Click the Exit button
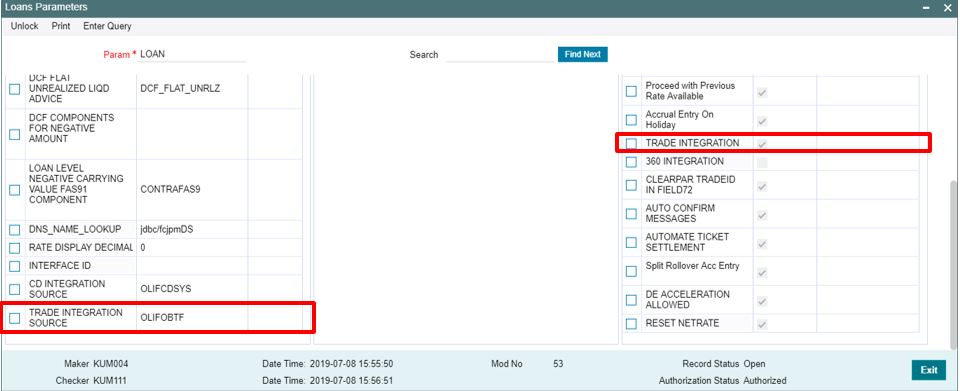Image resolution: width=960 pixels, height=391 pixels. 929,370
